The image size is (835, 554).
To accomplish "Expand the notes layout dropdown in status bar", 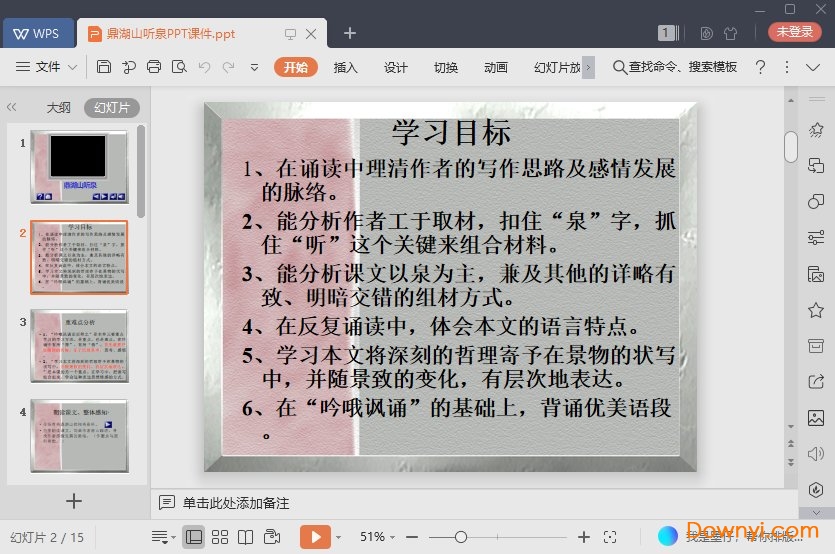I will 163,537.
